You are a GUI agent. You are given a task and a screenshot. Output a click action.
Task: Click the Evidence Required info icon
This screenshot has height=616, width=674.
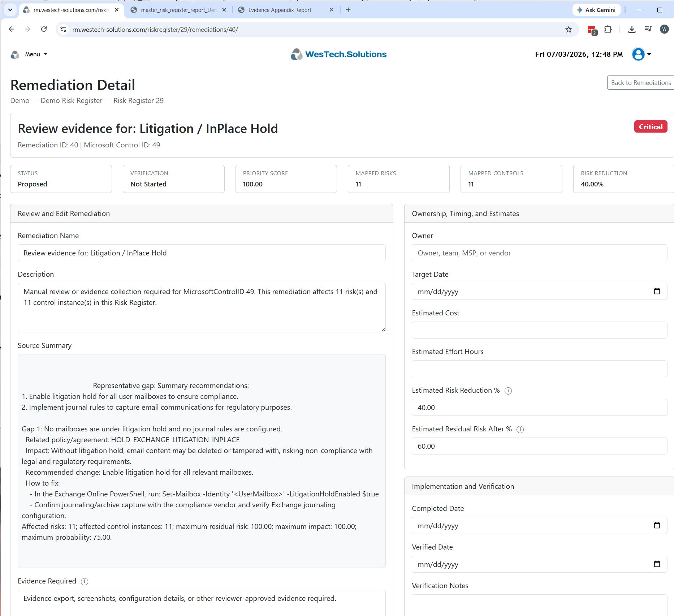(84, 581)
